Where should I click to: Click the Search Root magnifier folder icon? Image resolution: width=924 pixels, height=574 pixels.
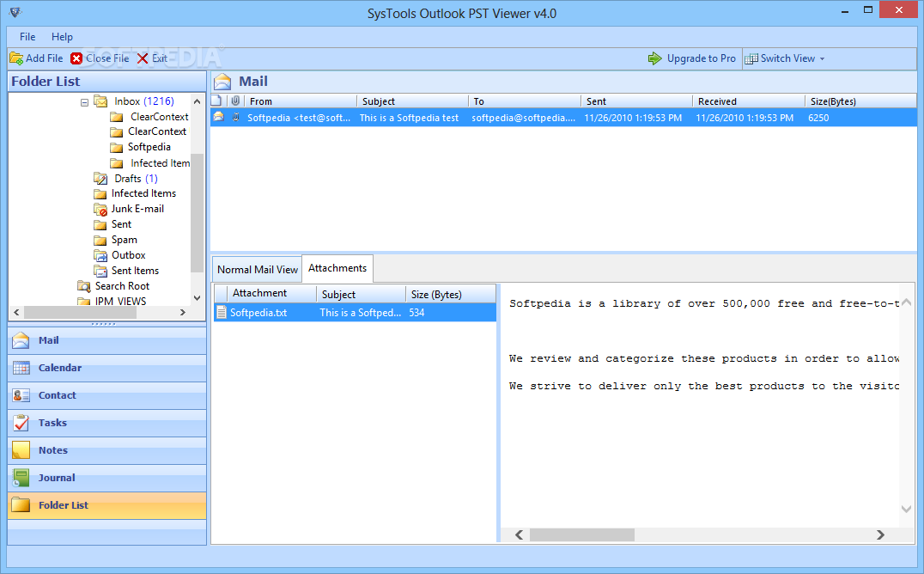coord(83,286)
